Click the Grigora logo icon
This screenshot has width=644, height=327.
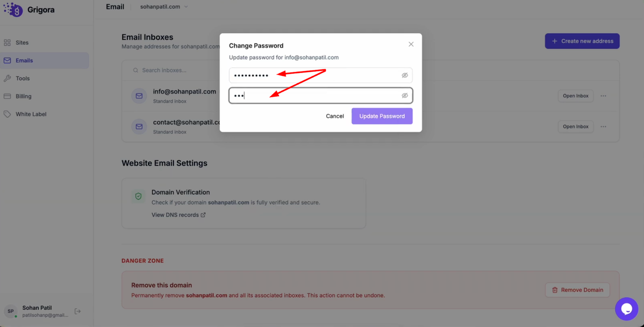point(13,10)
